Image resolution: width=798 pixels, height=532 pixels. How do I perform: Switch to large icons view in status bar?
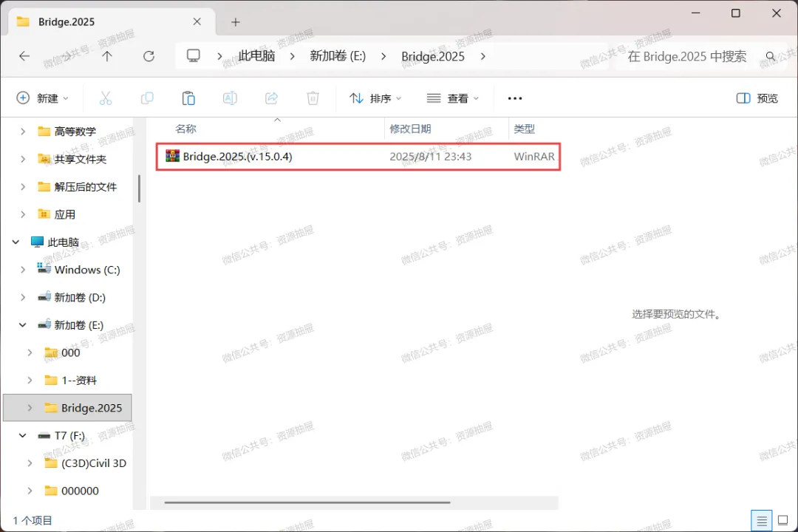pos(783,520)
